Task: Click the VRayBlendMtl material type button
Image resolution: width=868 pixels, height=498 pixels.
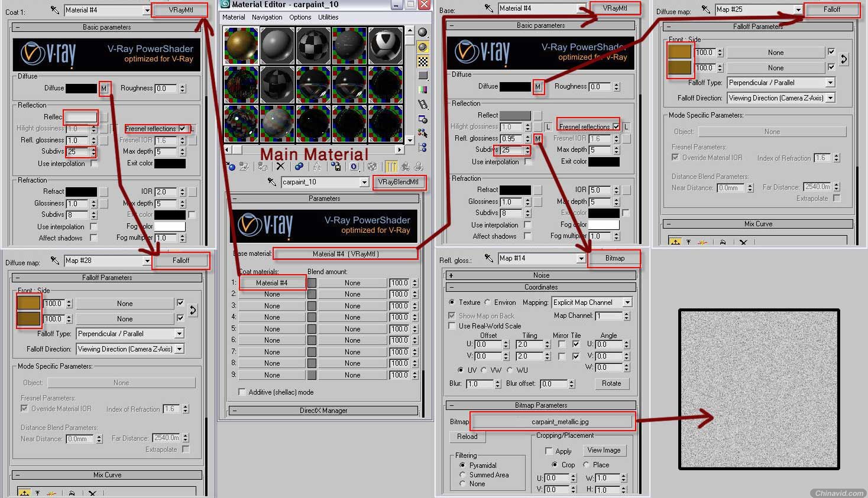Action: pyautogui.click(x=399, y=182)
